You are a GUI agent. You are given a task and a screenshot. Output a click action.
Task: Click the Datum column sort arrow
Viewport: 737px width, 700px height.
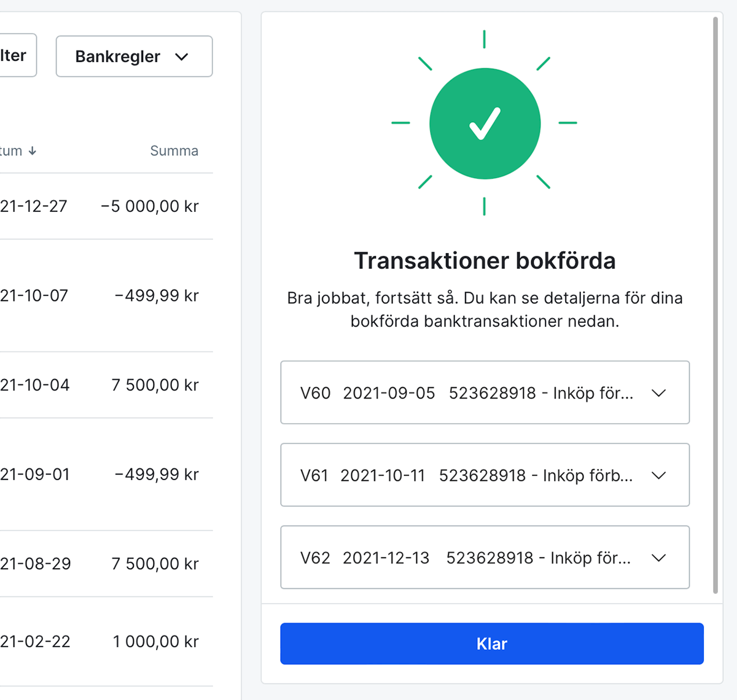coord(33,151)
